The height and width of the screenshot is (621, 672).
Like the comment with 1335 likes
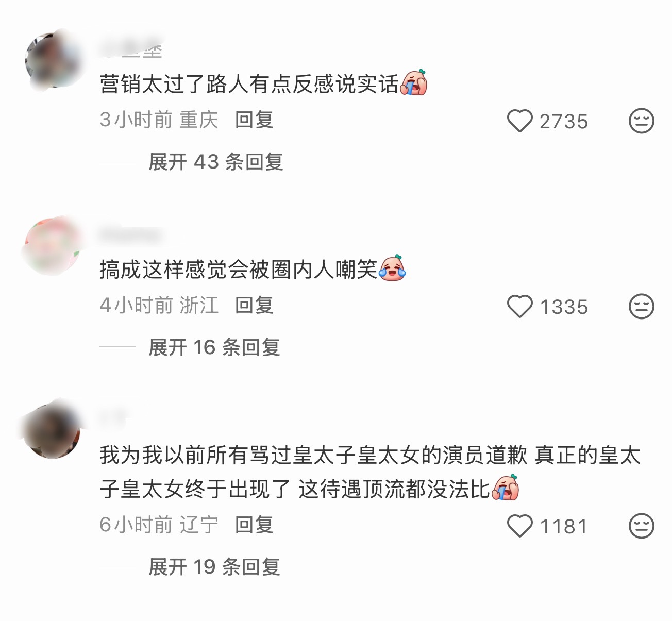[x=519, y=306]
